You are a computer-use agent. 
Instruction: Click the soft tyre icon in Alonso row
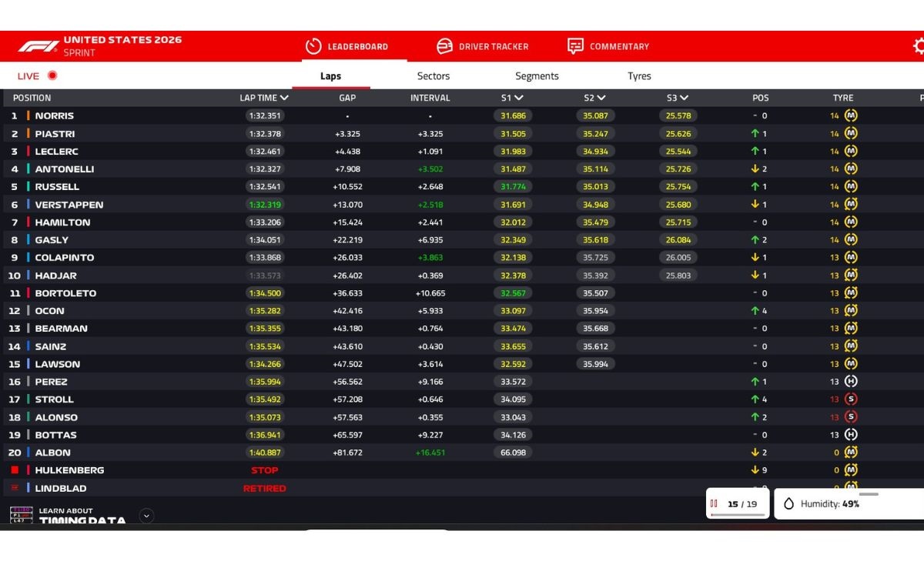click(x=851, y=416)
